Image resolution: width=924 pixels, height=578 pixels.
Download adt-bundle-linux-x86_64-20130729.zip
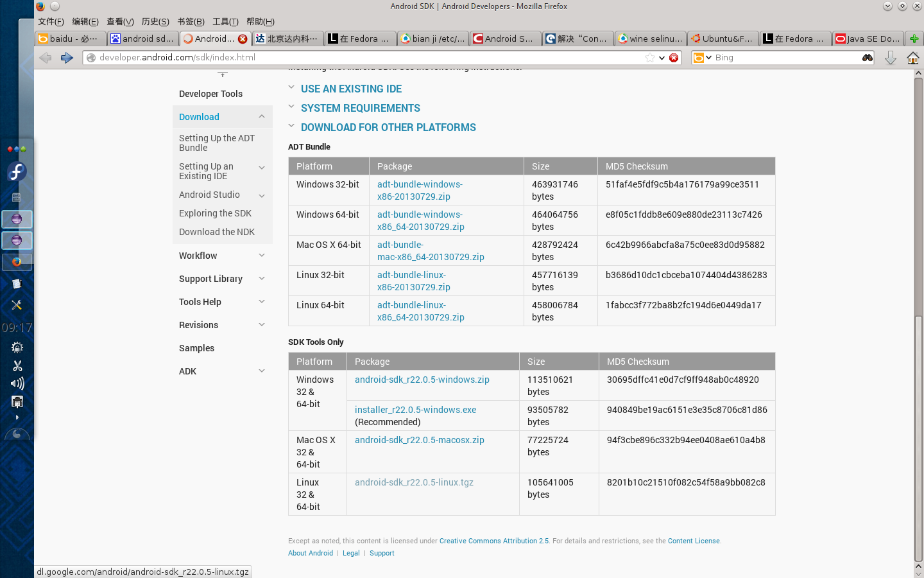click(x=420, y=311)
